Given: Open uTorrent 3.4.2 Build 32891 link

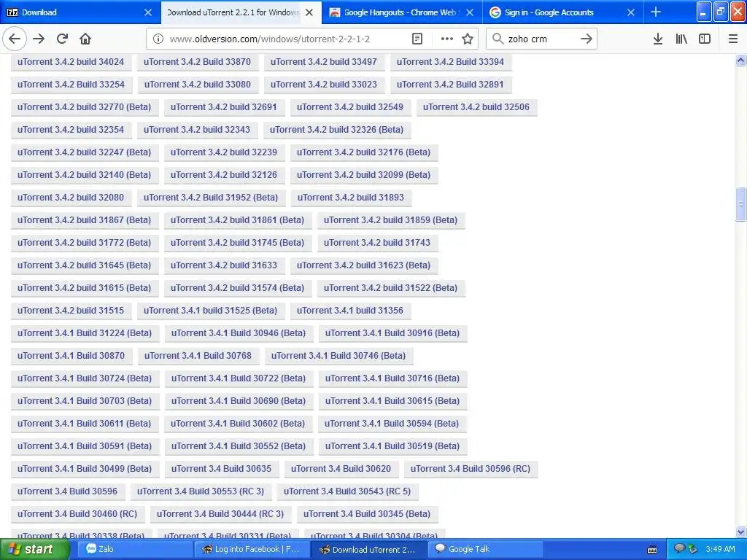Looking at the screenshot, I should 450,85.
